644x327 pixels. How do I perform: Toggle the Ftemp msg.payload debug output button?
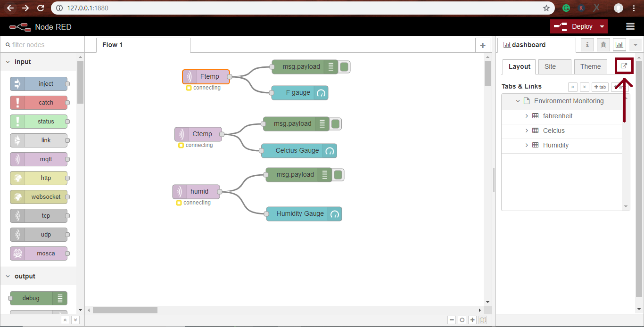[344, 67]
